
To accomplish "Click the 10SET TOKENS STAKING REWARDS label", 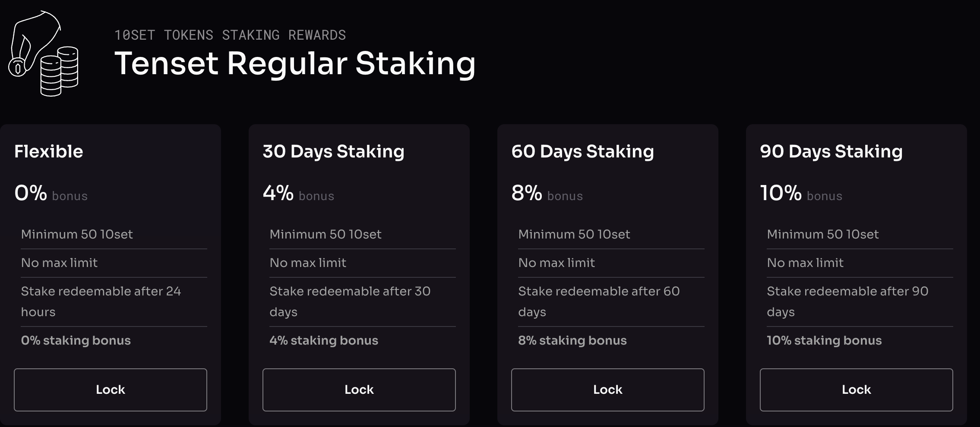I will [x=230, y=35].
